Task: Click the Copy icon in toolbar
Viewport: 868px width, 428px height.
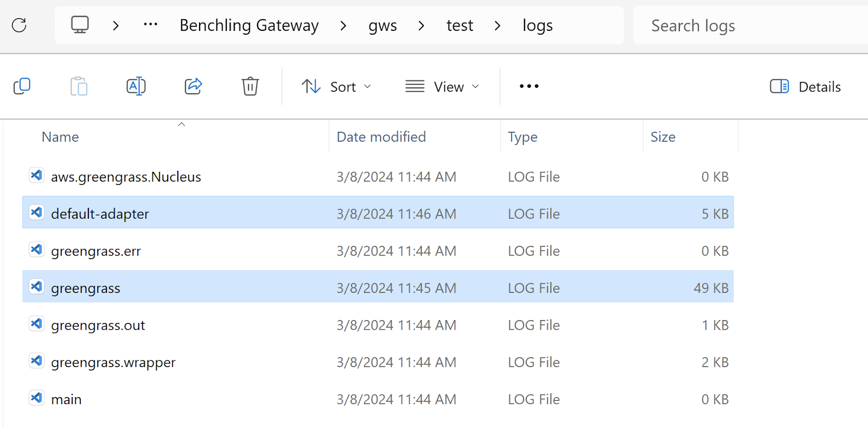Action: point(22,86)
